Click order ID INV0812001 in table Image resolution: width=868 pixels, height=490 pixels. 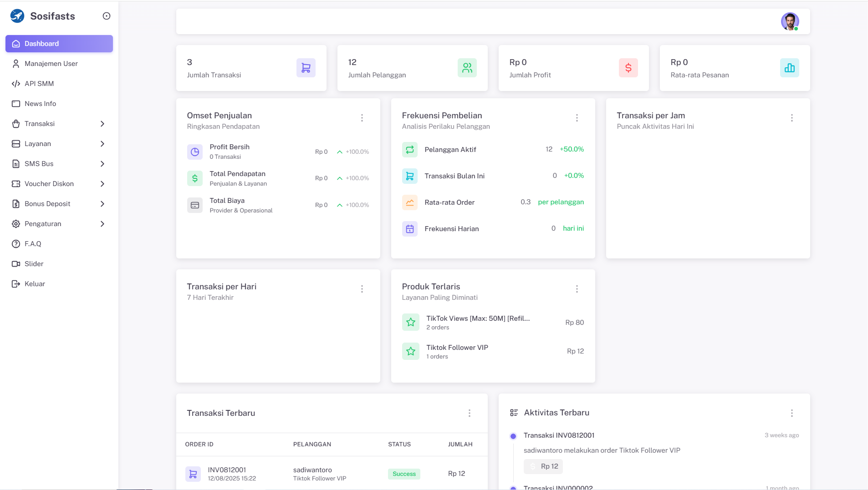point(227,470)
